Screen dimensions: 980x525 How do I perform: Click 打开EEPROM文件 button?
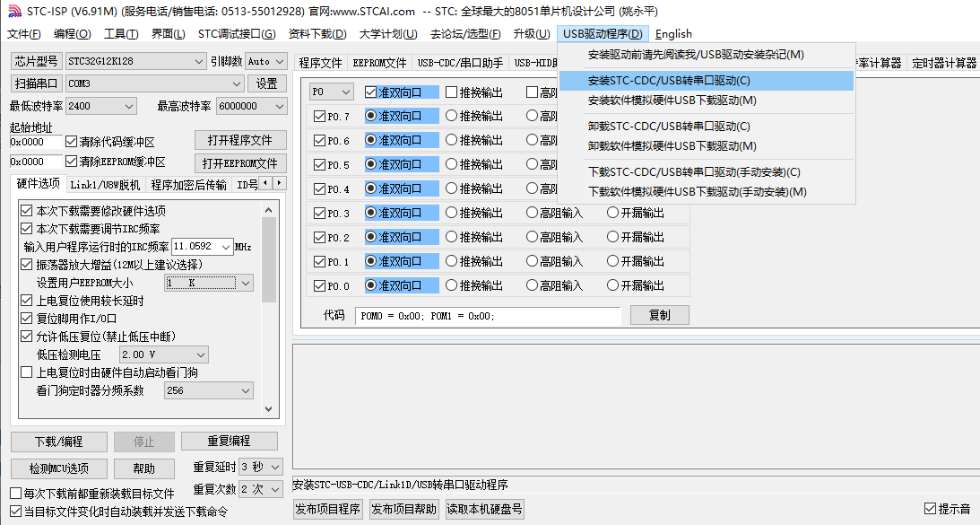[240, 163]
